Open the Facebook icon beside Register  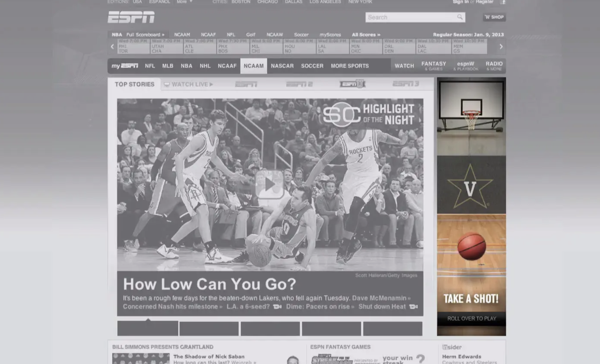503,2
